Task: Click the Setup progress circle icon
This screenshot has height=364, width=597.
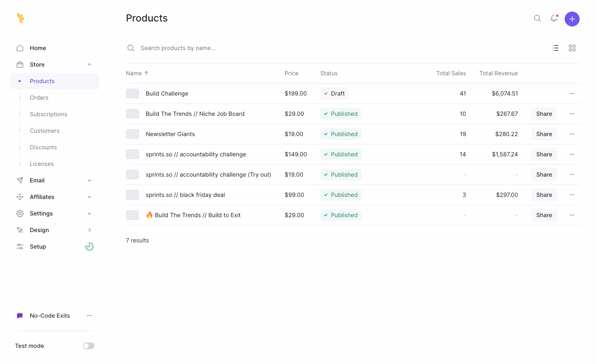Action: 89,247
